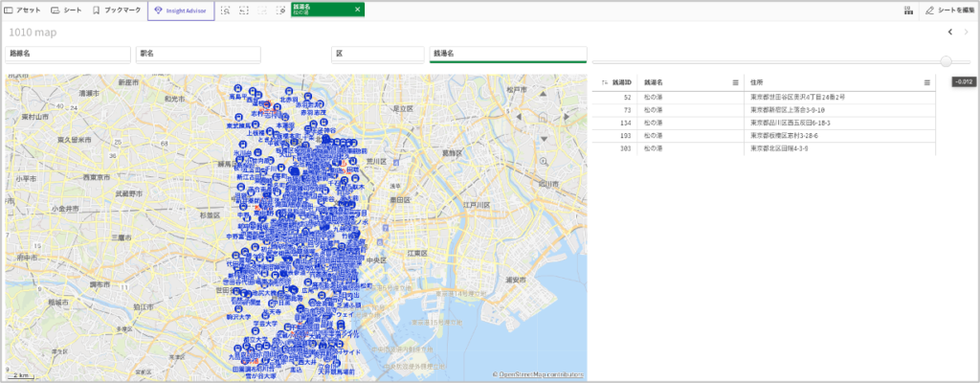Go to the previous sheet
The height and width of the screenshot is (383, 980).
click(949, 32)
